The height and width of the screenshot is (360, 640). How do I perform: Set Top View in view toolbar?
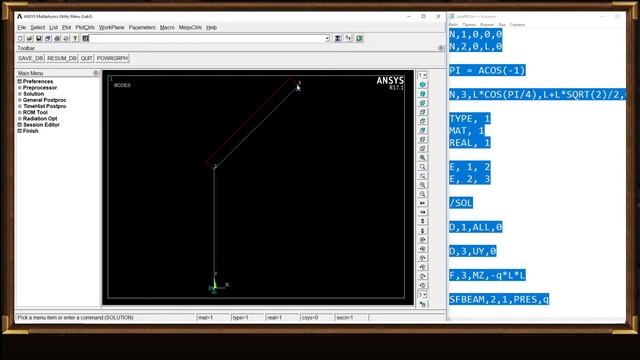(x=422, y=121)
